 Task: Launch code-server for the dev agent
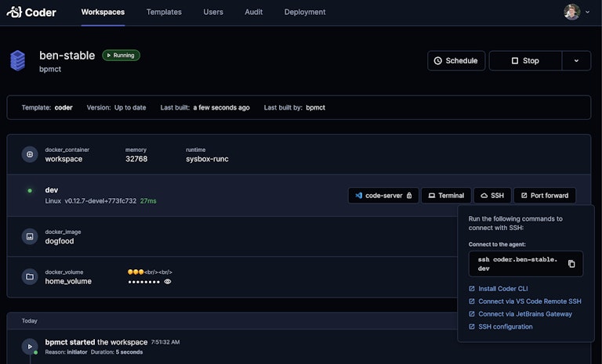pos(383,196)
